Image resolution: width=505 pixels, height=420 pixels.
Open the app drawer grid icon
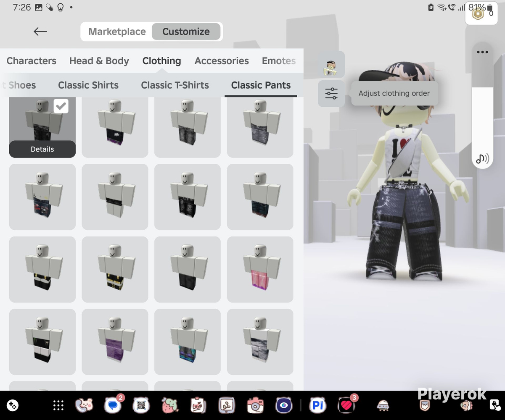pyautogui.click(x=58, y=405)
